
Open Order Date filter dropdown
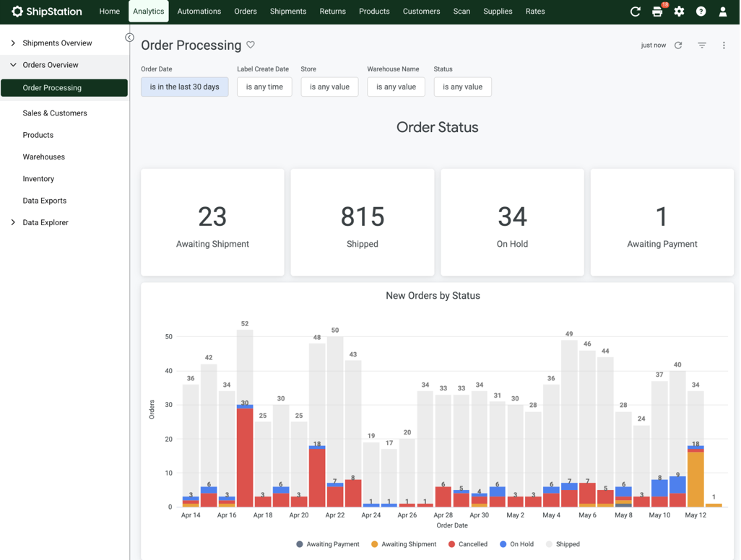(184, 87)
